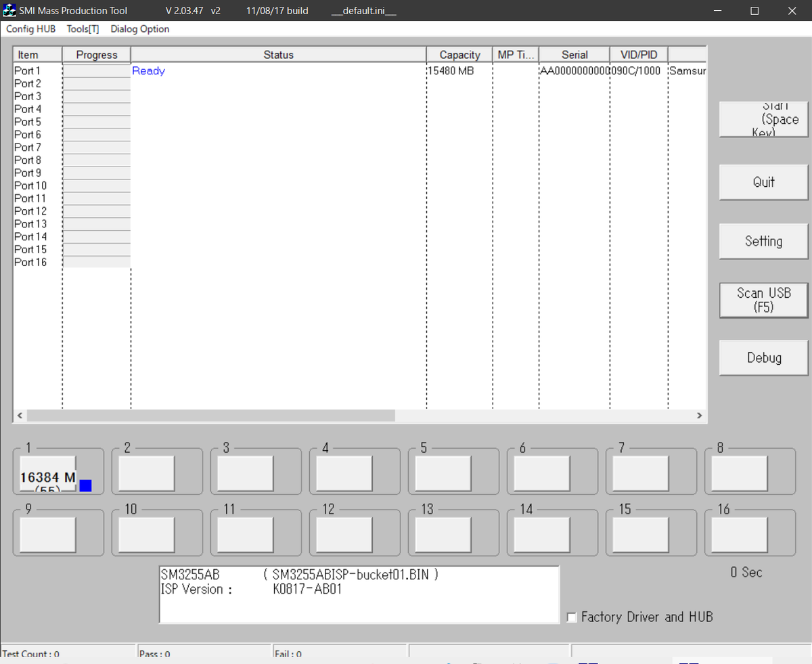The image size is (812, 664).
Task: Select the Port 14 row
Action: pos(360,236)
